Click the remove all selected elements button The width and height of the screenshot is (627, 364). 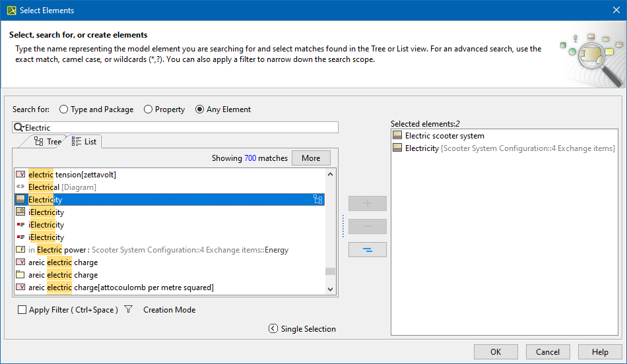pyautogui.click(x=368, y=250)
